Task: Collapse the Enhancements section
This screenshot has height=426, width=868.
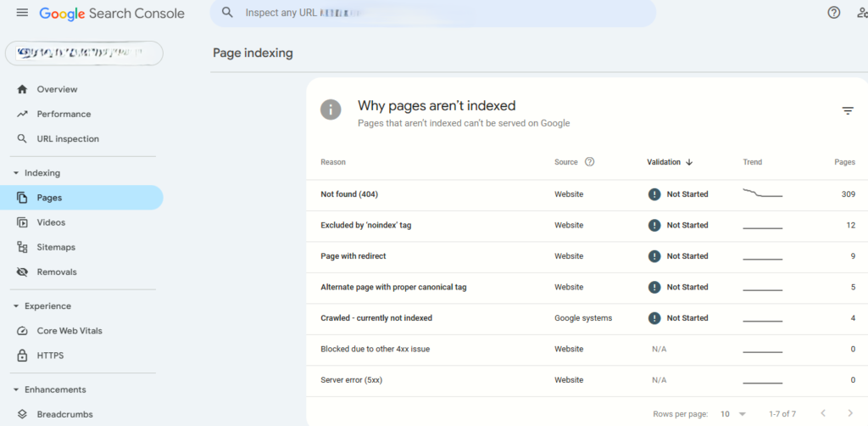Action: tap(16, 390)
